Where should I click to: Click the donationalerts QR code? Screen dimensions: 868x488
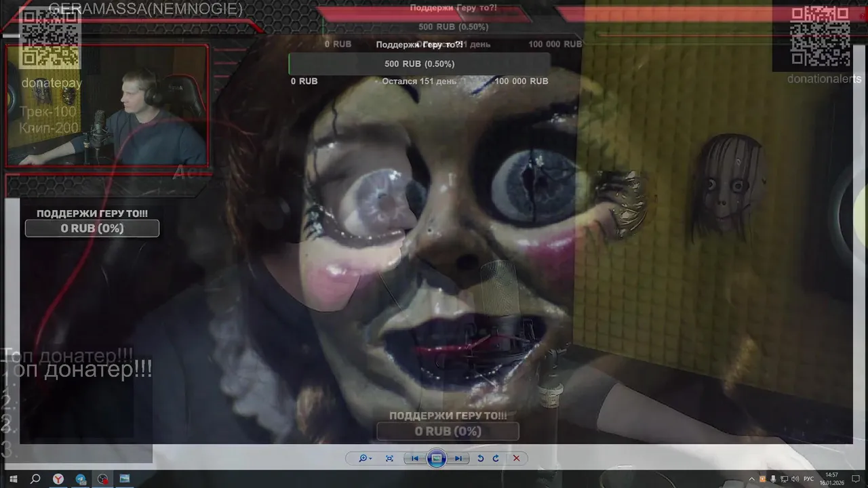820,36
